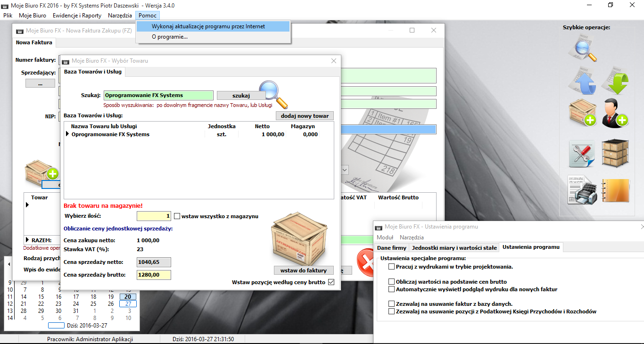The height and width of the screenshot is (344, 644).
Task: Click 'szt.' unit cell
Action: (x=222, y=134)
